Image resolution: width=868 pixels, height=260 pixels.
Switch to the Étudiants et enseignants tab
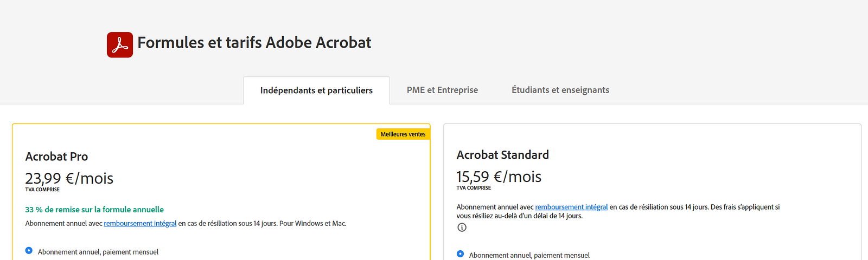(560, 90)
